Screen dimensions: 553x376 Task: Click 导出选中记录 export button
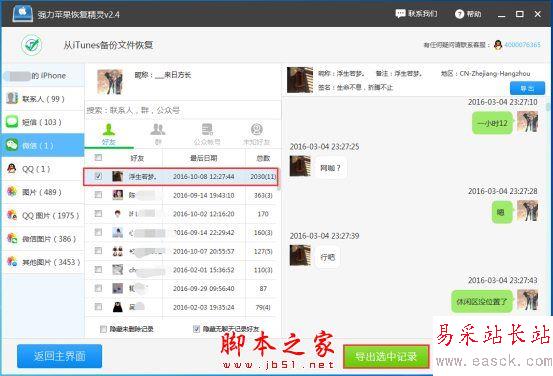click(386, 357)
